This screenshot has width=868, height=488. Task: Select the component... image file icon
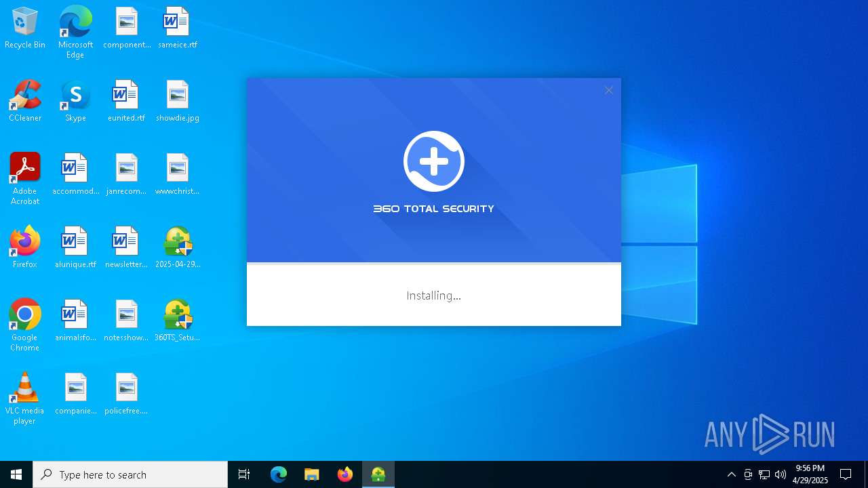coord(127,28)
